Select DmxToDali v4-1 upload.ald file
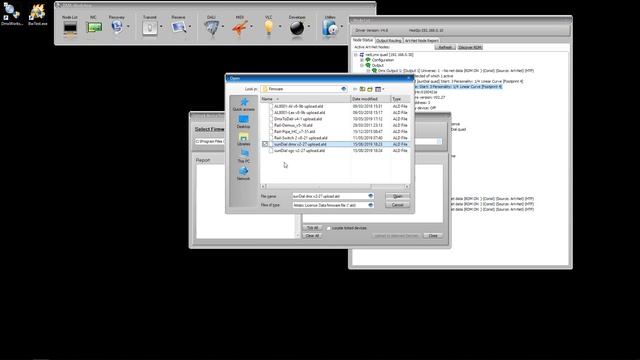Screen dimensions: 640x360 [298, 119]
